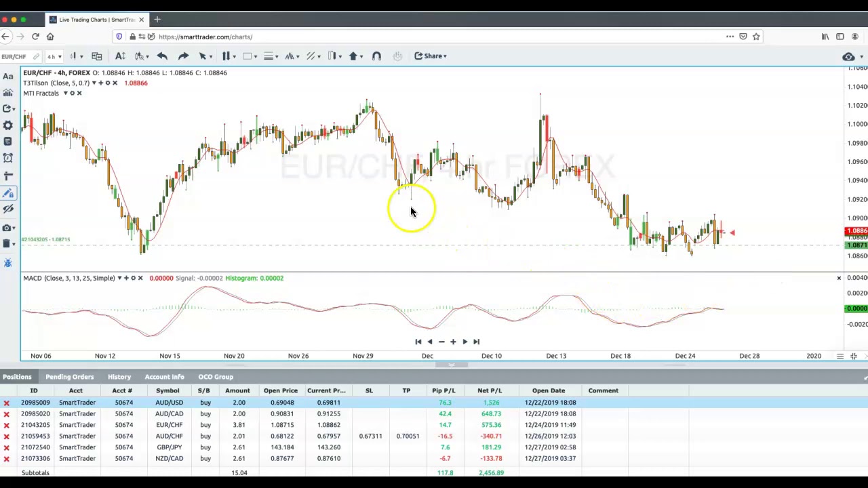The image size is (868, 488).
Task: Zoom out chart with minus button
Action: tap(441, 342)
